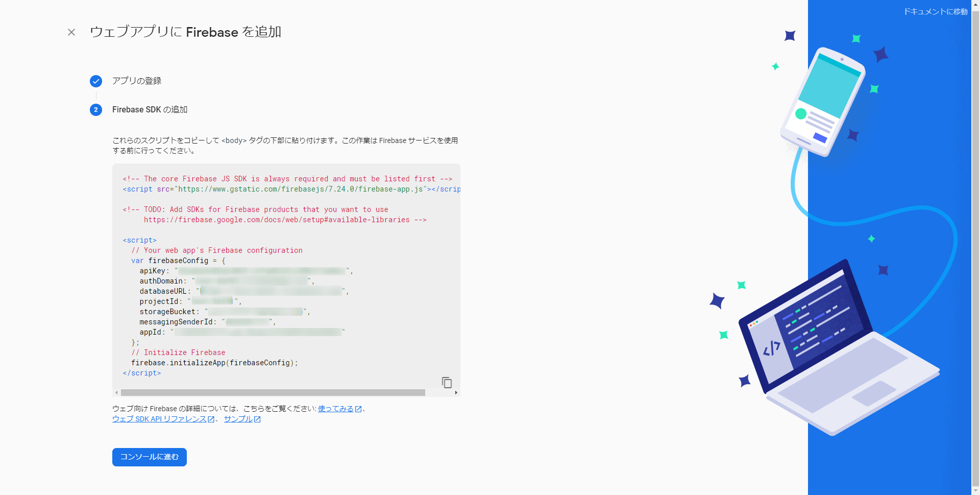Click the databaseURL config line
Viewport: 980px width, 495px height.
[x=244, y=291]
